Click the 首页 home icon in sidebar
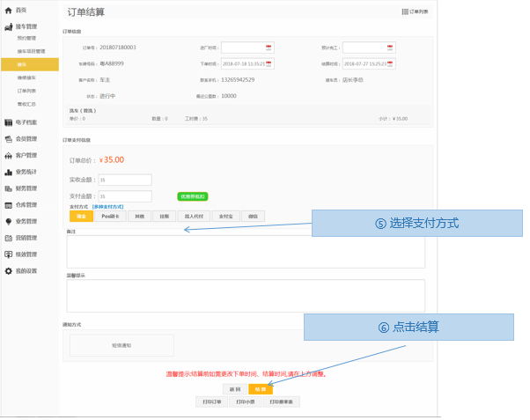The height and width of the screenshot is (420, 530). click(x=9, y=10)
